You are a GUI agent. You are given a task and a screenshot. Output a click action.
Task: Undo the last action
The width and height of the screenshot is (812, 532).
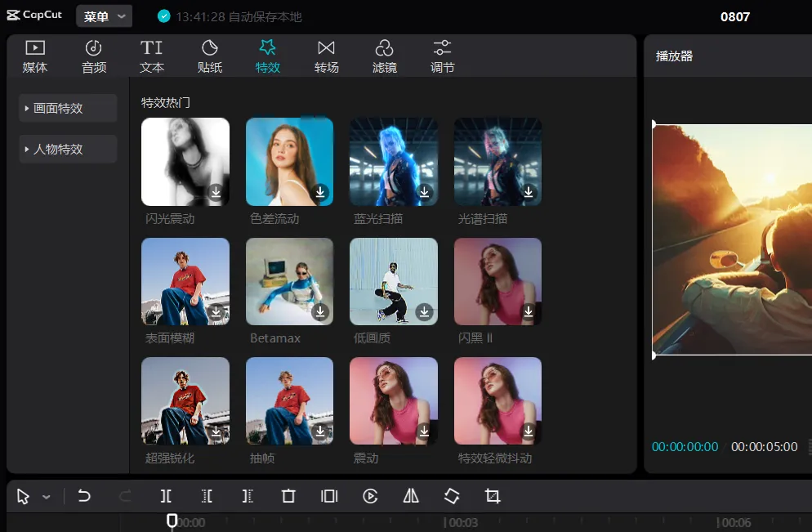84,496
